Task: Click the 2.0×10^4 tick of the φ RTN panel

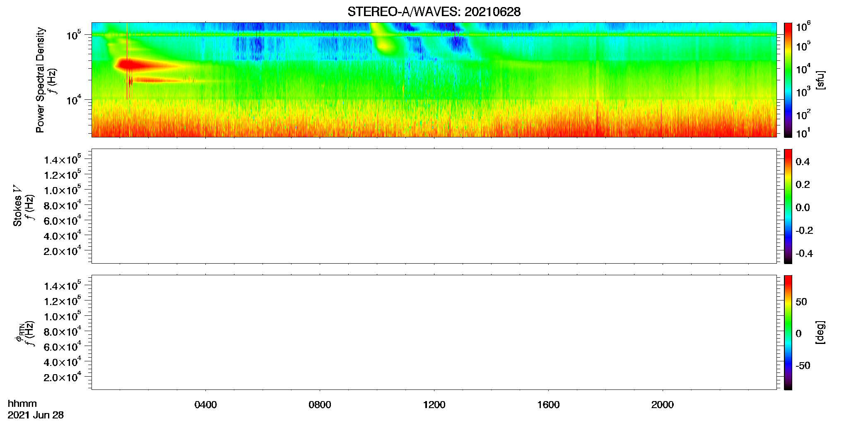Action: tap(63, 377)
